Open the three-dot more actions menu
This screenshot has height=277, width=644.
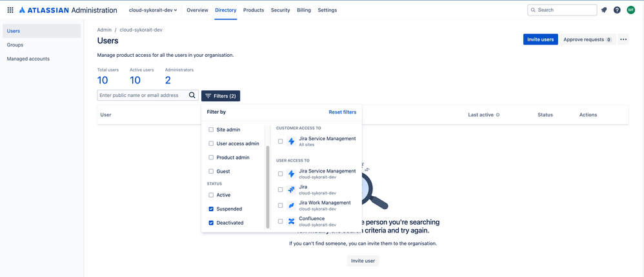pos(623,39)
